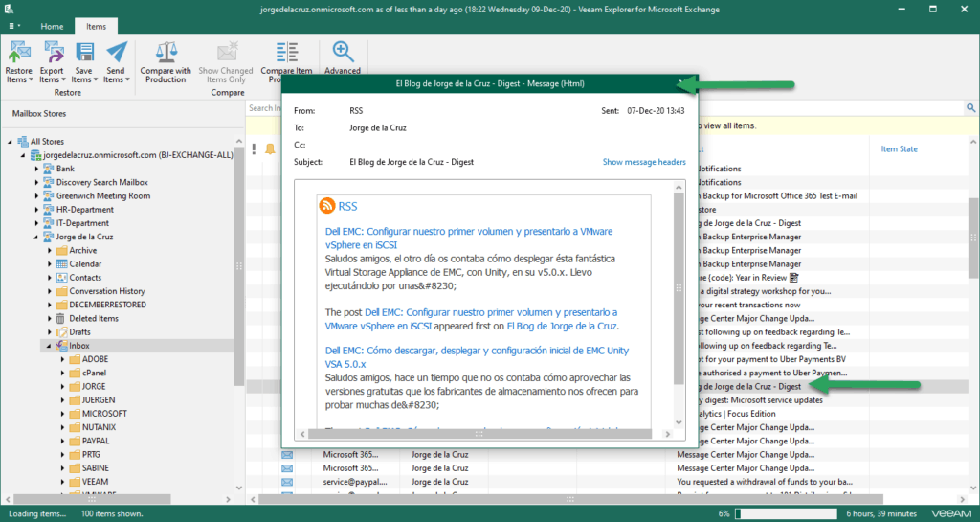Click the search magnifier icon in items list
Image resolution: width=980 pixels, height=522 pixels.
point(970,108)
